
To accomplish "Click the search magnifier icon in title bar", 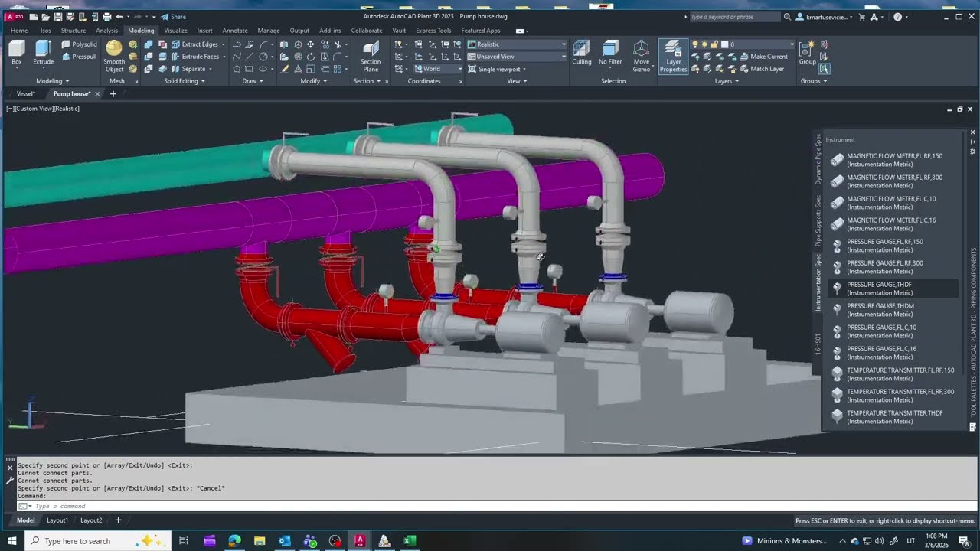I will [787, 17].
